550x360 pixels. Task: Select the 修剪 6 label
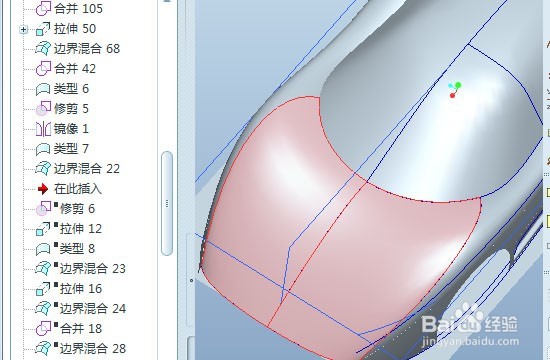point(77,209)
